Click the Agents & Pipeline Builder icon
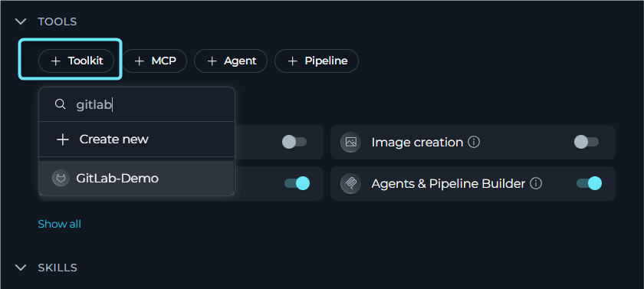Viewport: 644px width, 289px height. [x=351, y=183]
